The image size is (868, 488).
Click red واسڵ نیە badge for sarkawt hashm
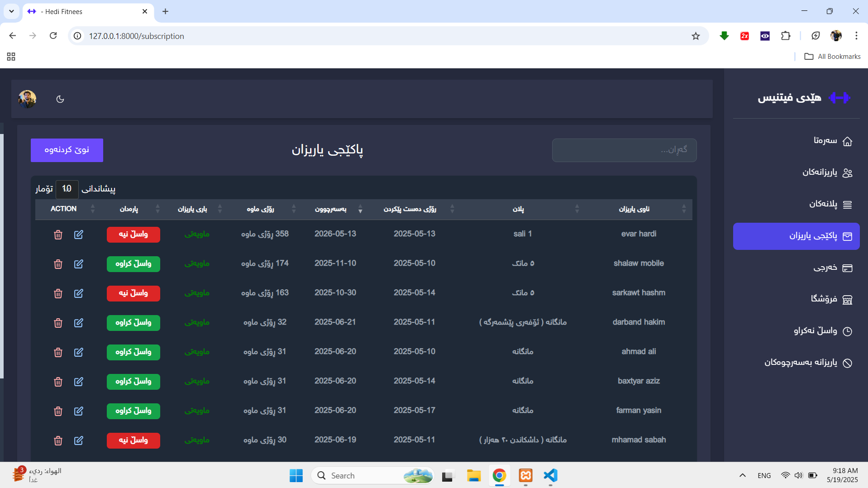(133, 293)
